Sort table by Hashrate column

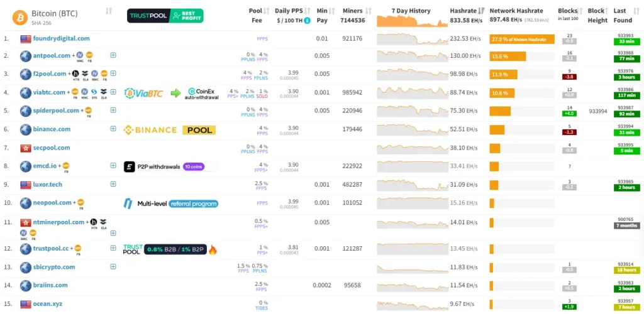[464, 11]
